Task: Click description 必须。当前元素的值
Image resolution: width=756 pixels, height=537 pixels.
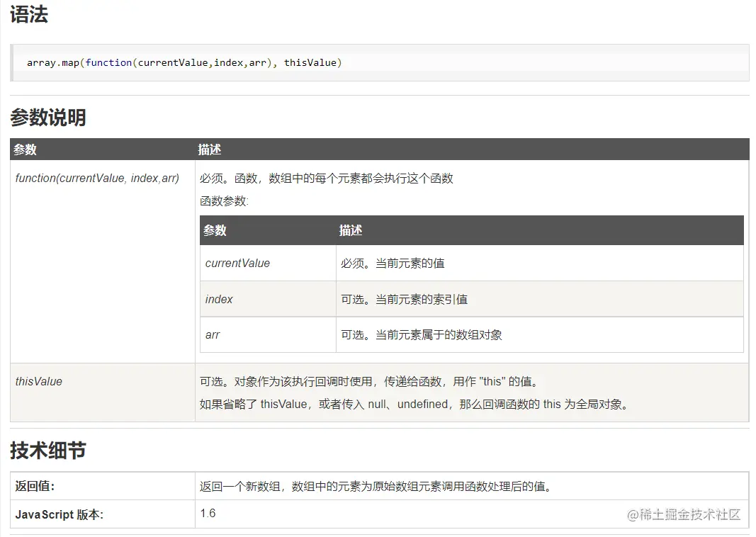Action: (393, 264)
